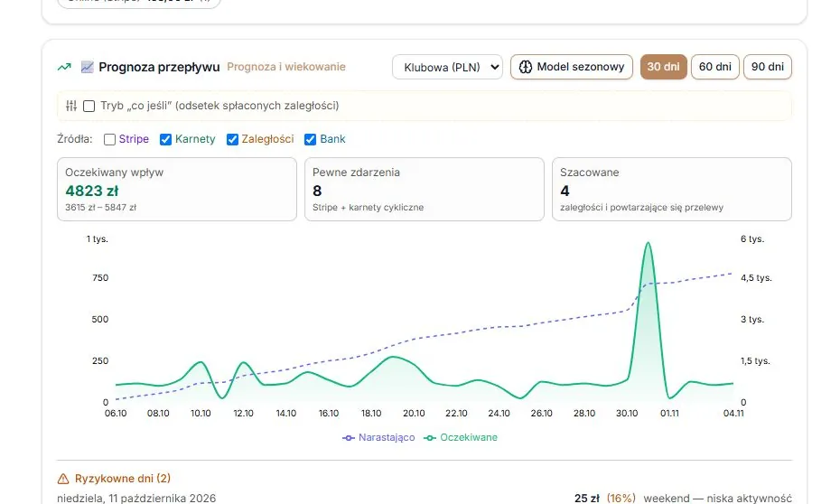Click the Prognoza przepływu heading
The image size is (840, 504).
(159, 67)
